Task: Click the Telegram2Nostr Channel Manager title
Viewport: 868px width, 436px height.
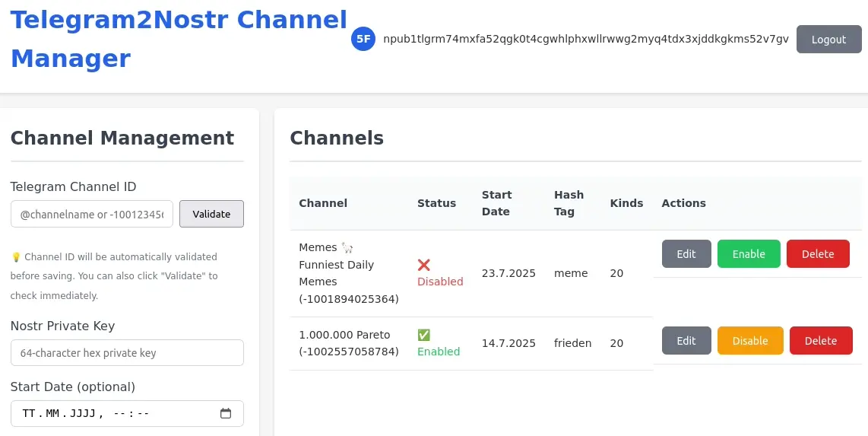Action: (x=179, y=39)
